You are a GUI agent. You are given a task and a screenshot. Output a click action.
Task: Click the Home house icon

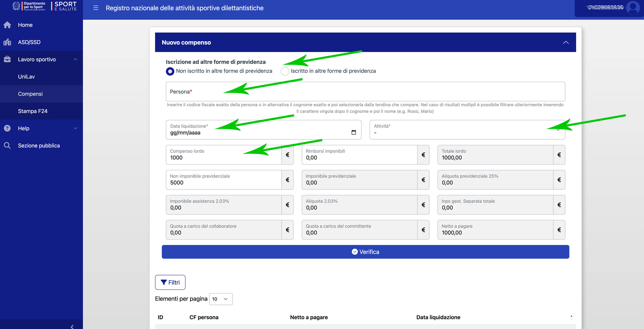click(x=7, y=25)
